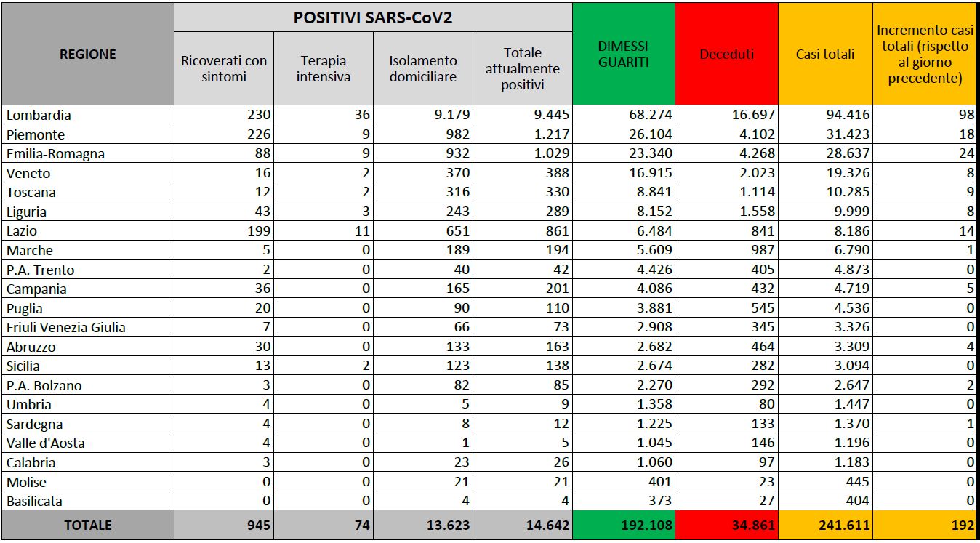
Task: Select the Puglia row label
Action: click(24, 309)
